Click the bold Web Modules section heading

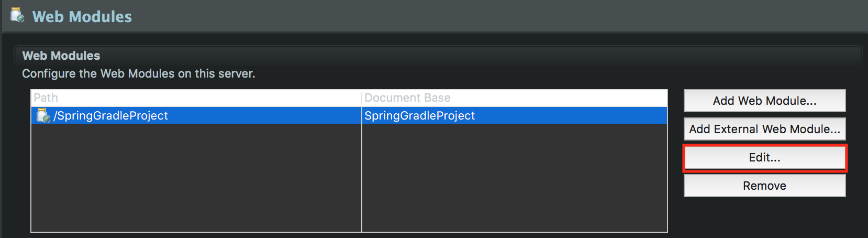click(61, 56)
